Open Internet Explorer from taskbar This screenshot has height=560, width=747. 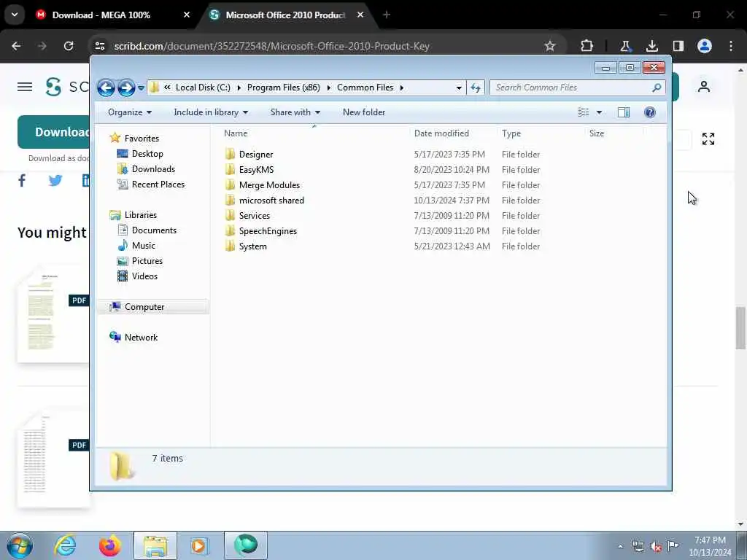[65, 545]
